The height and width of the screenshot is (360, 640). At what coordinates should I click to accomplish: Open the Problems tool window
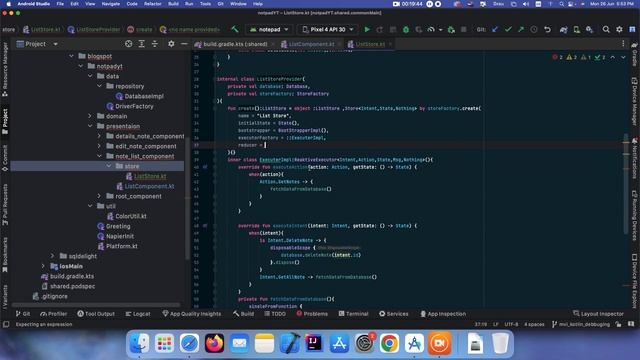312,313
